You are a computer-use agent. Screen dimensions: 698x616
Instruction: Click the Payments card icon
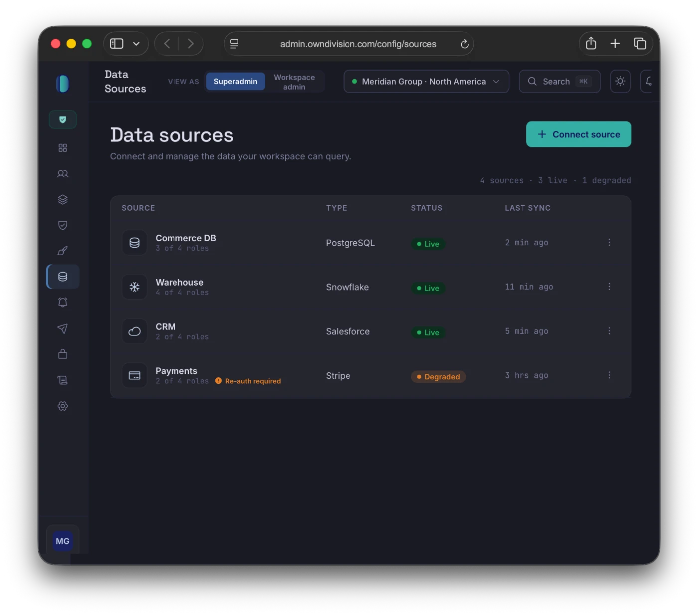135,376
